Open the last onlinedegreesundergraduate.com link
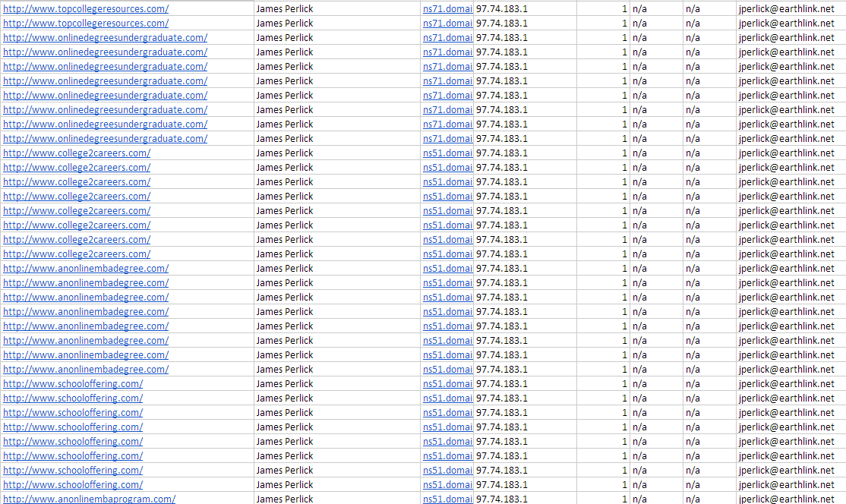This screenshot has width=846, height=504. [x=106, y=139]
